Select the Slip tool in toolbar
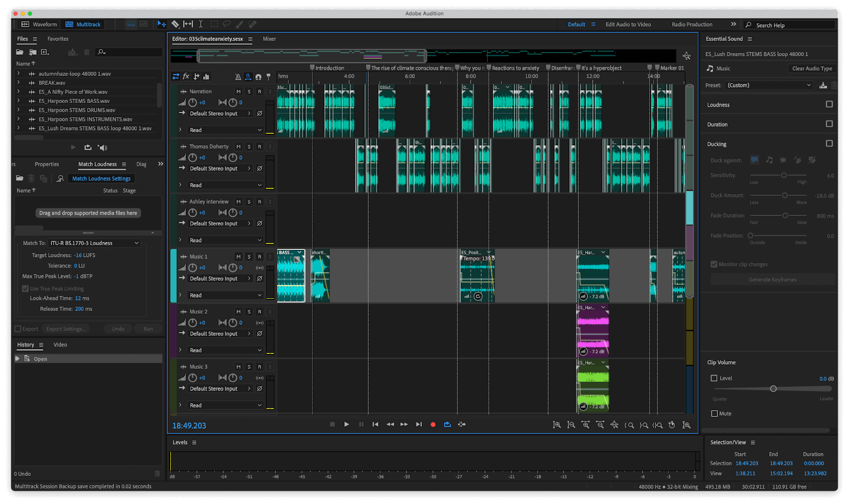Viewport: 849px width, 504px height. click(x=188, y=24)
